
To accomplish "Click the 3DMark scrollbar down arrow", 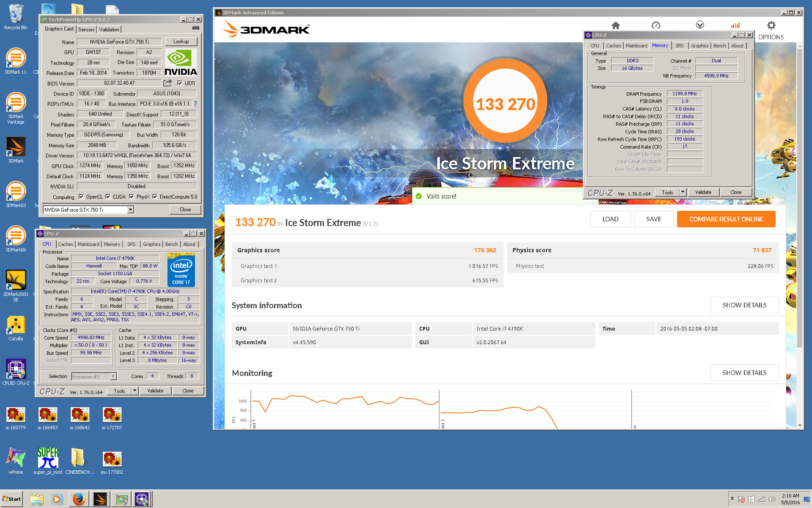I will [x=799, y=425].
